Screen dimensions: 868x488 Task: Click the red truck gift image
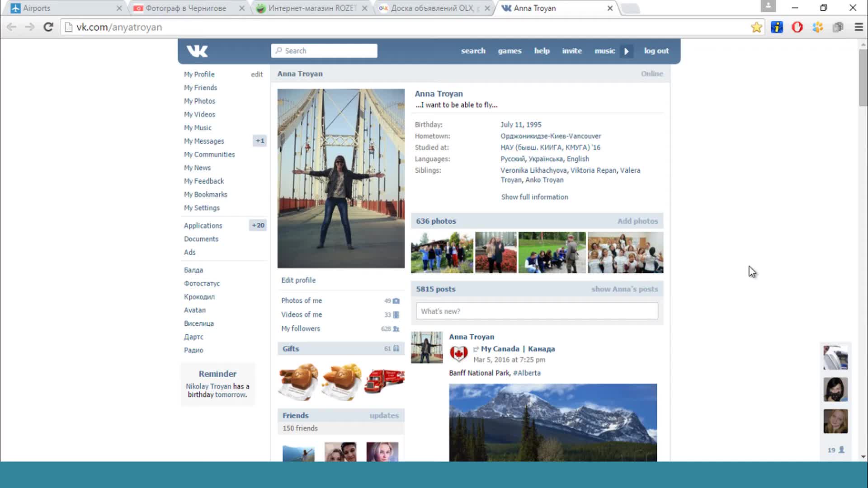(x=384, y=382)
